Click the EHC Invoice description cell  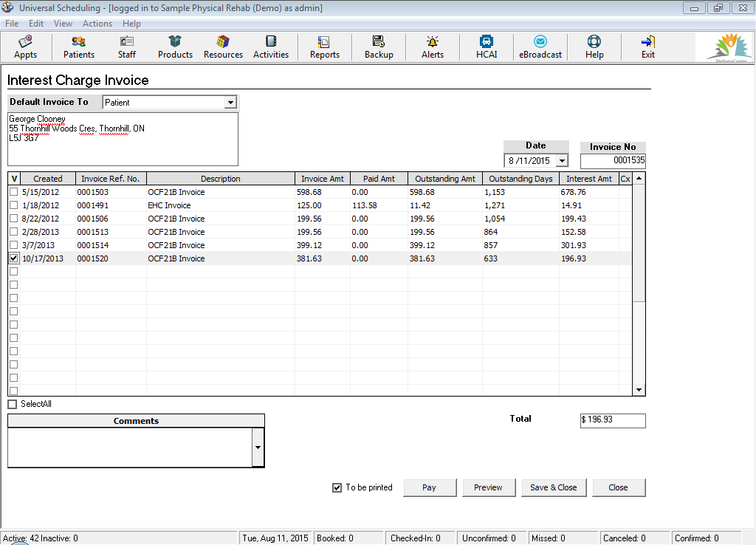pos(220,205)
